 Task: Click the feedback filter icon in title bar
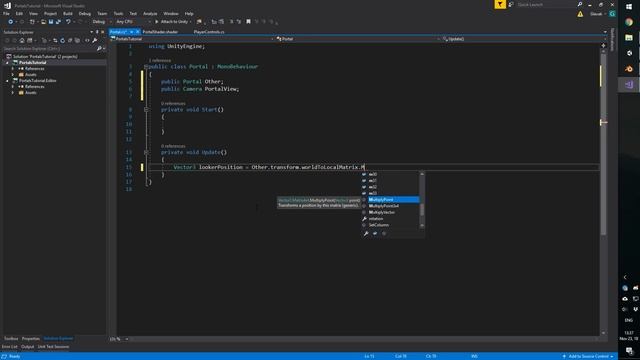pyautogui.click(x=500, y=4)
